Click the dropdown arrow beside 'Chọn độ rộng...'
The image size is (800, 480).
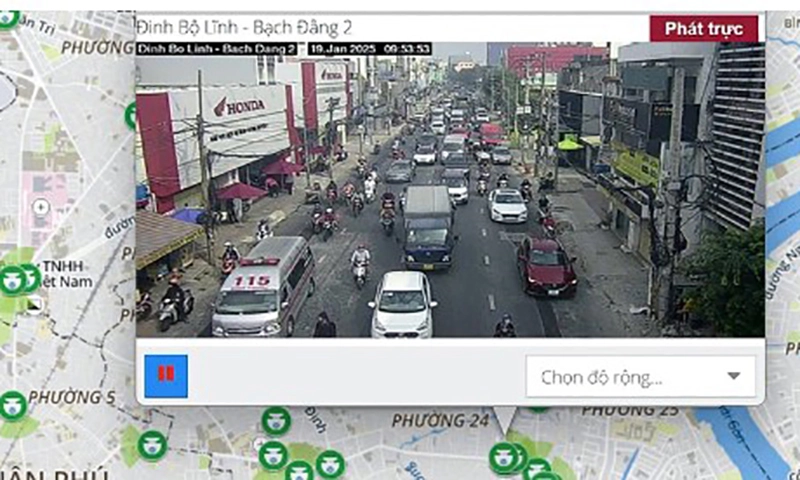pyautogui.click(x=734, y=377)
